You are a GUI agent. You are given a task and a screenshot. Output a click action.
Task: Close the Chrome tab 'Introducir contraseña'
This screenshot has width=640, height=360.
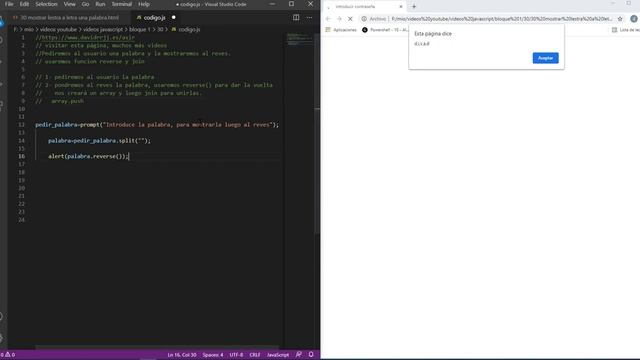[401, 7]
